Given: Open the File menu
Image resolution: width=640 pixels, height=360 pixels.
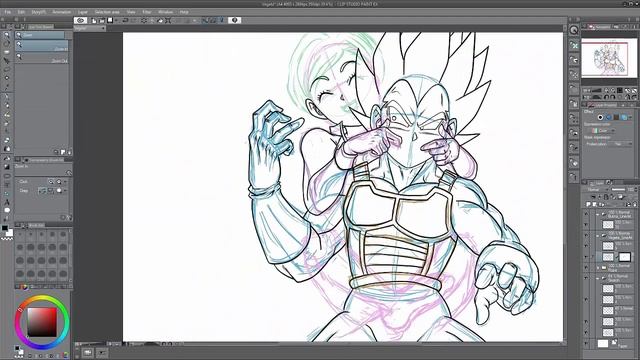Looking at the screenshot, I should point(8,12).
